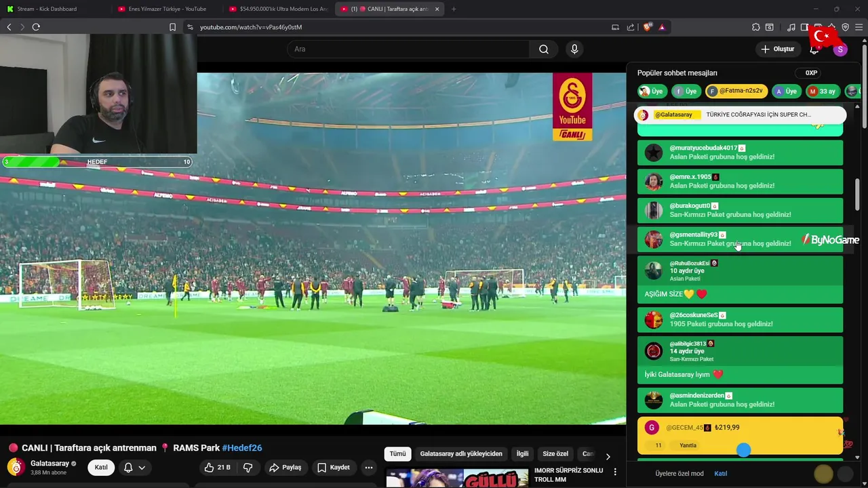Open the 33 ay member chip
Viewport: 868px width, 488px height.
(822, 91)
